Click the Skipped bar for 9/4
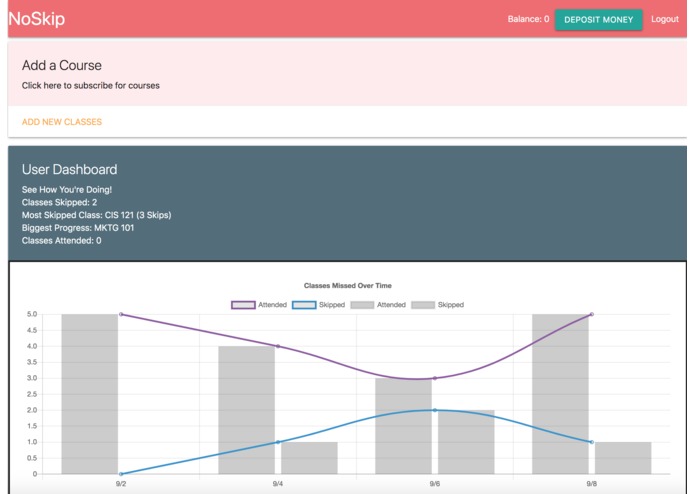695x494 pixels. [x=309, y=458]
